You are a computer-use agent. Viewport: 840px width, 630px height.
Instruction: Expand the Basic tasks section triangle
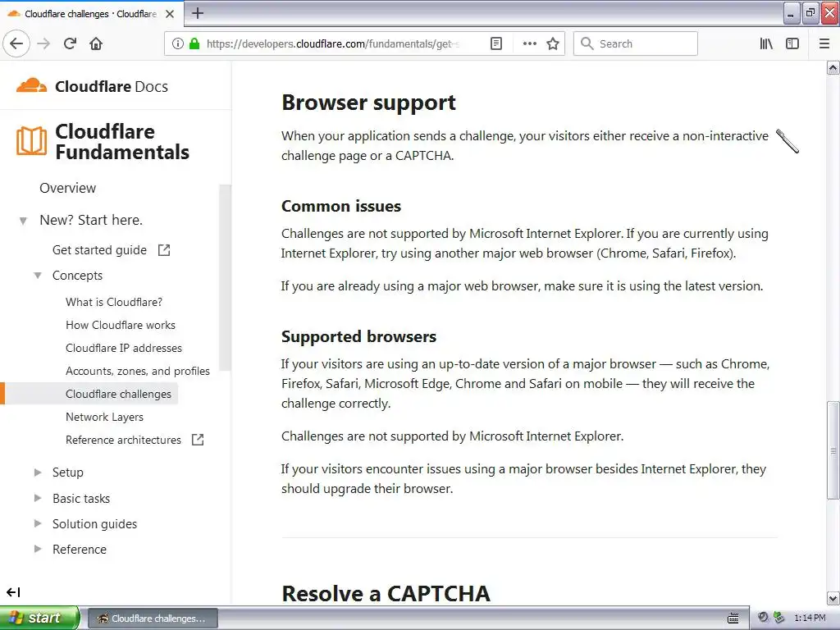click(38, 498)
